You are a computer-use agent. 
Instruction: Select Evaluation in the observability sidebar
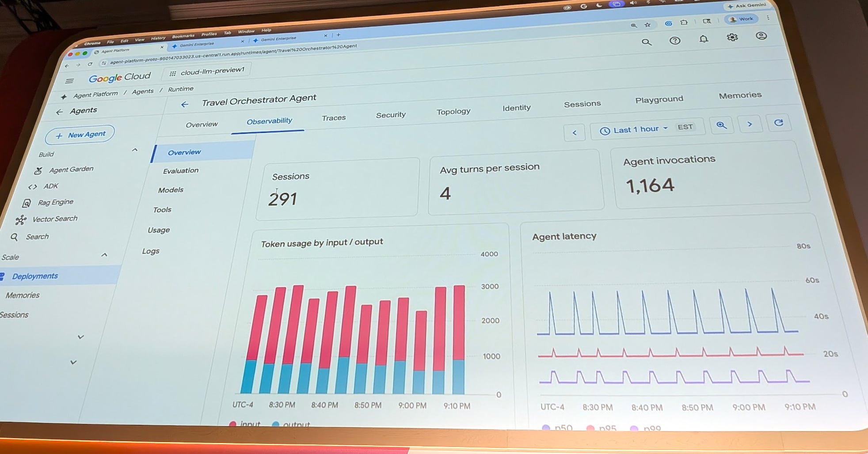pyautogui.click(x=181, y=171)
